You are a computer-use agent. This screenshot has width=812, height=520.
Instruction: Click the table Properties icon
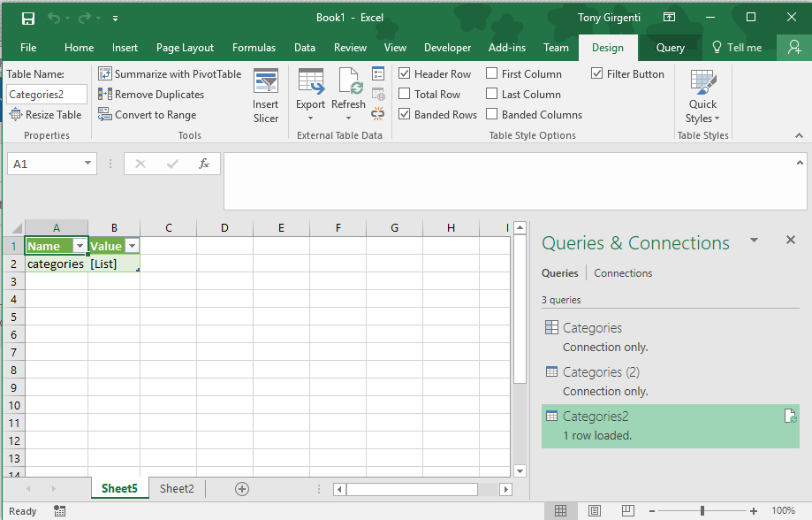(x=378, y=73)
